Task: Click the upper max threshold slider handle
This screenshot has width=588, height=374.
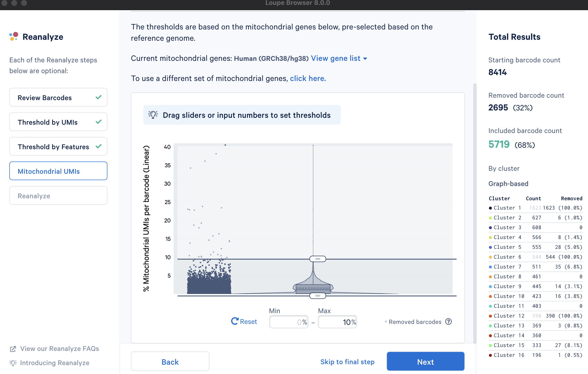Action: pyautogui.click(x=318, y=259)
